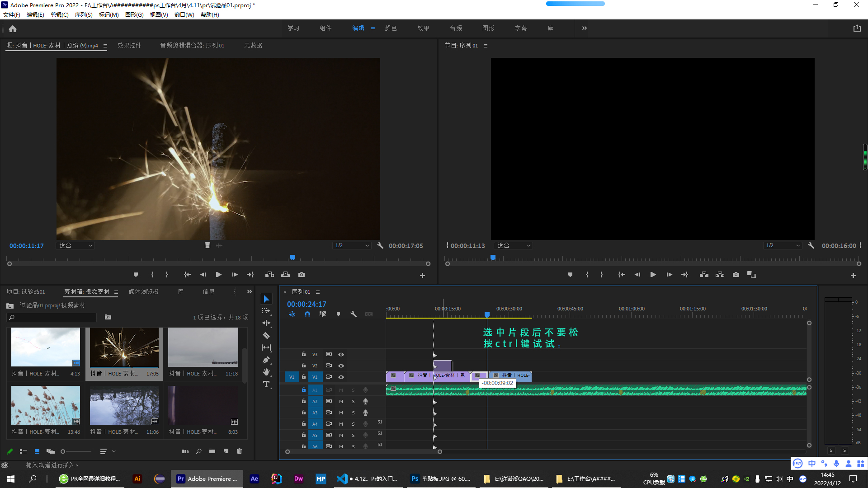Toggle Snap in timeline magnet icon

click(x=307, y=314)
